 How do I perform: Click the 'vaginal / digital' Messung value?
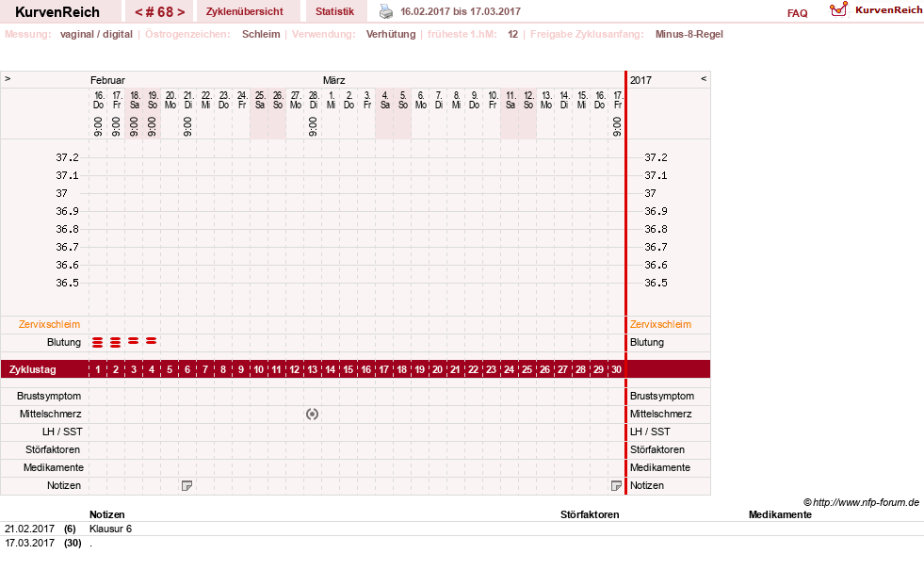pyautogui.click(x=96, y=34)
